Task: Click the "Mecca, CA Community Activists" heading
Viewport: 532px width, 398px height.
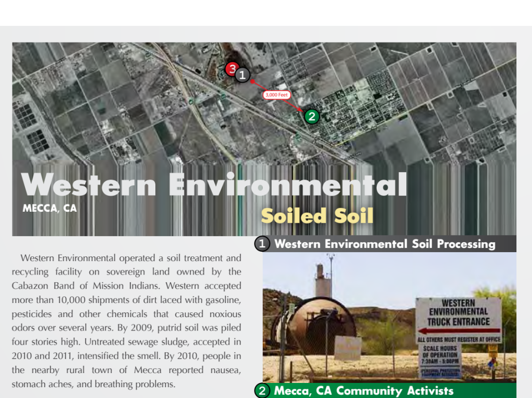Action: click(364, 391)
